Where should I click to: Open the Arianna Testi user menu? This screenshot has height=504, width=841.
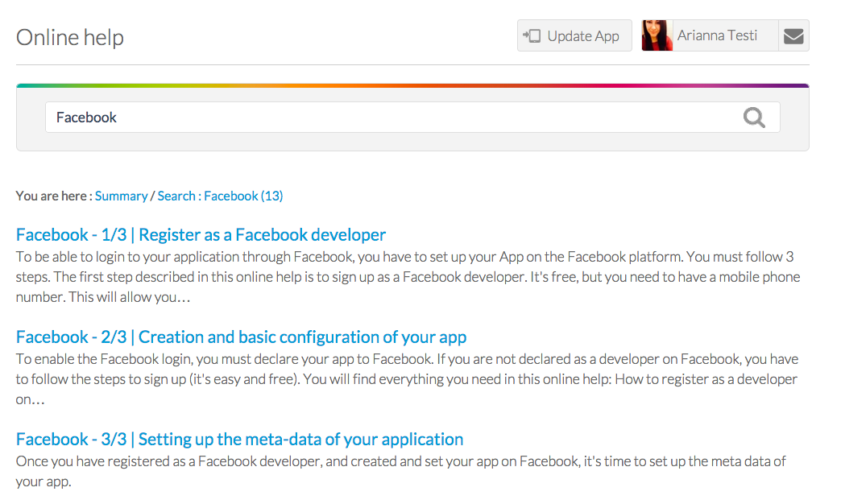click(717, 36)
